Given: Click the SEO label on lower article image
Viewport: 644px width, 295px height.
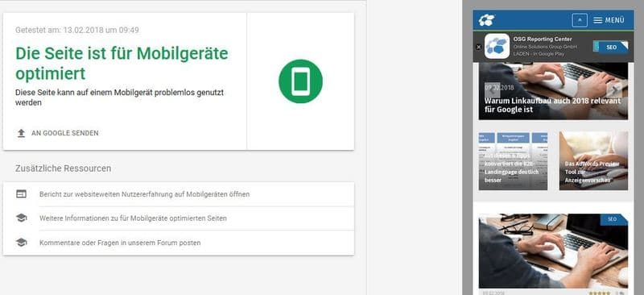Looking at the screenshot, I should coord(613,219).
